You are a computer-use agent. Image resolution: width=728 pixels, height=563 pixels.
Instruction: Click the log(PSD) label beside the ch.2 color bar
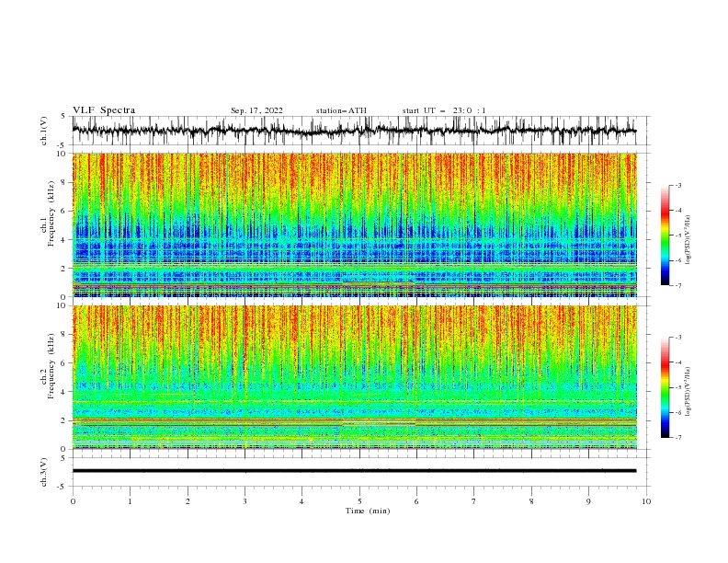[x=688, y=391]
